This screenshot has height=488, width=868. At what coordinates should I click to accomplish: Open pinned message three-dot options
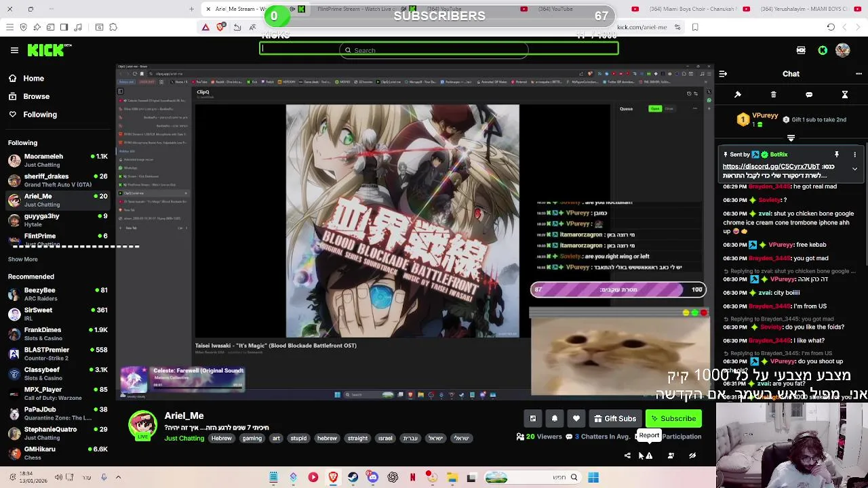[854, 155]
